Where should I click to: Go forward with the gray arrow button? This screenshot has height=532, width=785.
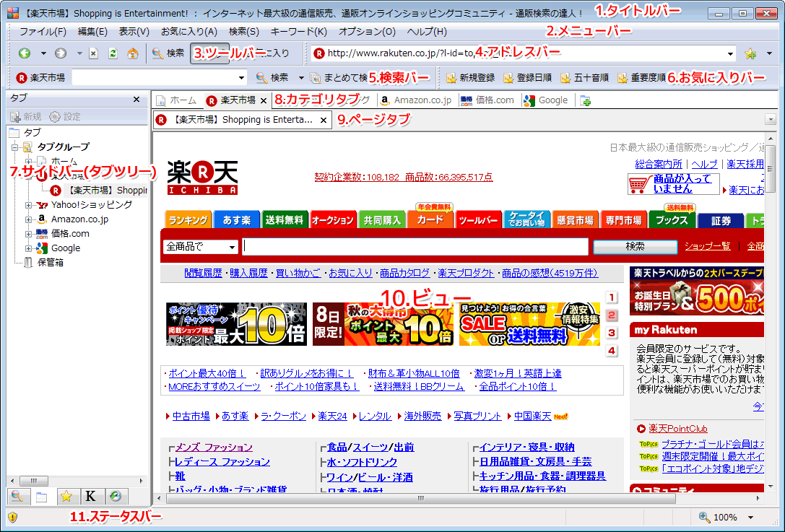(61, 53)
